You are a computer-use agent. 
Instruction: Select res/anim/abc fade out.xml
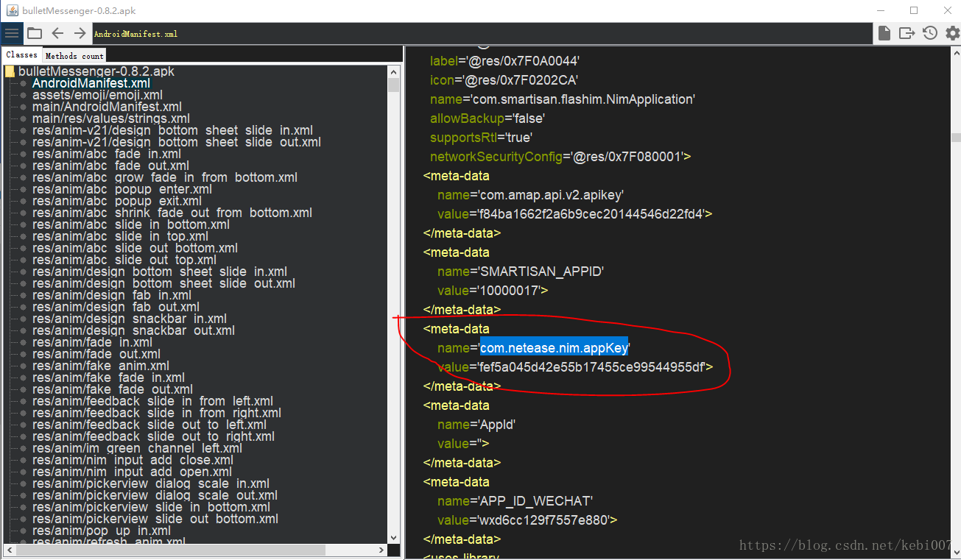tap(110, 166)
